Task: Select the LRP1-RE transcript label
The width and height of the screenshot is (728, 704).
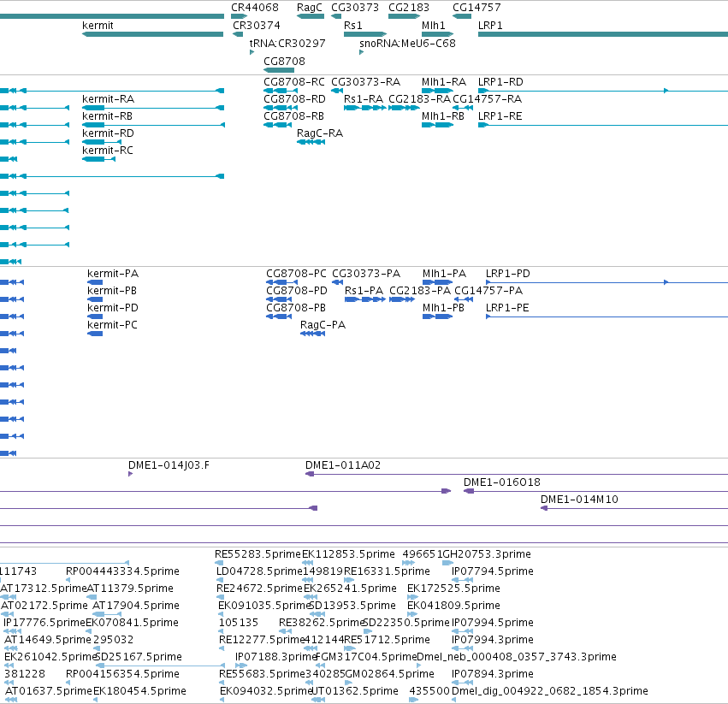Action: click(500, 116)
